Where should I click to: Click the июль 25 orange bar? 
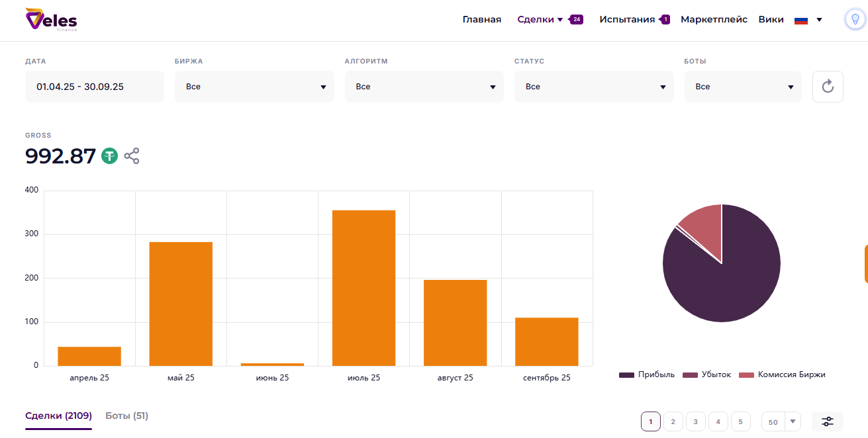coord(363,288)
